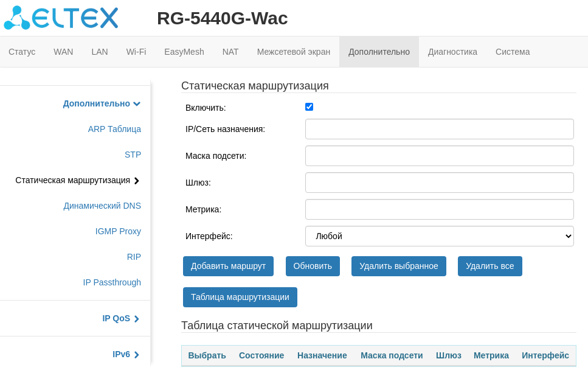This screenshot has width=588, height=373.
Task: Open the Диагностика tab
Action: coord(452,52)
